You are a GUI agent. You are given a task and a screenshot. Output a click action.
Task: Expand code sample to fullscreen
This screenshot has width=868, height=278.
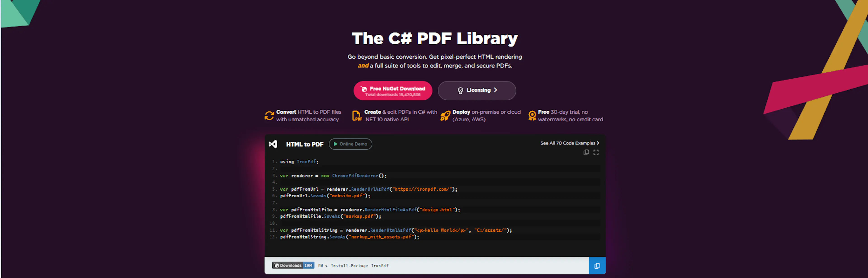pos(596,153)
